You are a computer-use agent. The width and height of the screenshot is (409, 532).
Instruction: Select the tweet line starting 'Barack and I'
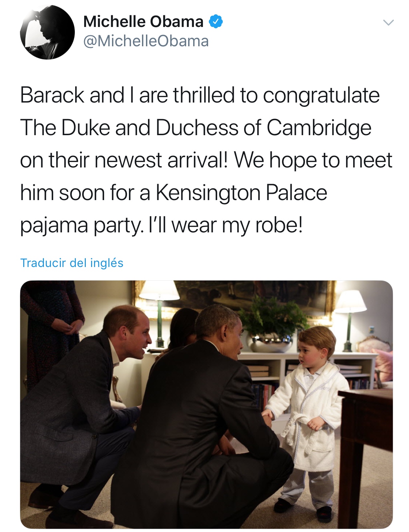[200, 95]
